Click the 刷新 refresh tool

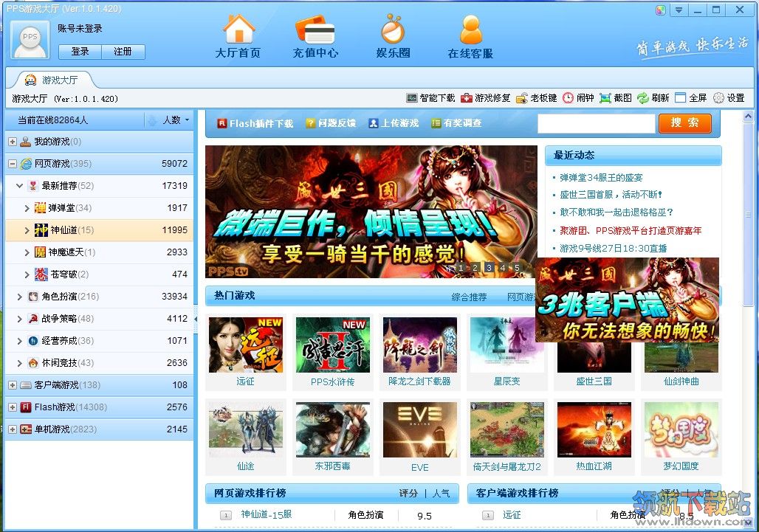653,98
